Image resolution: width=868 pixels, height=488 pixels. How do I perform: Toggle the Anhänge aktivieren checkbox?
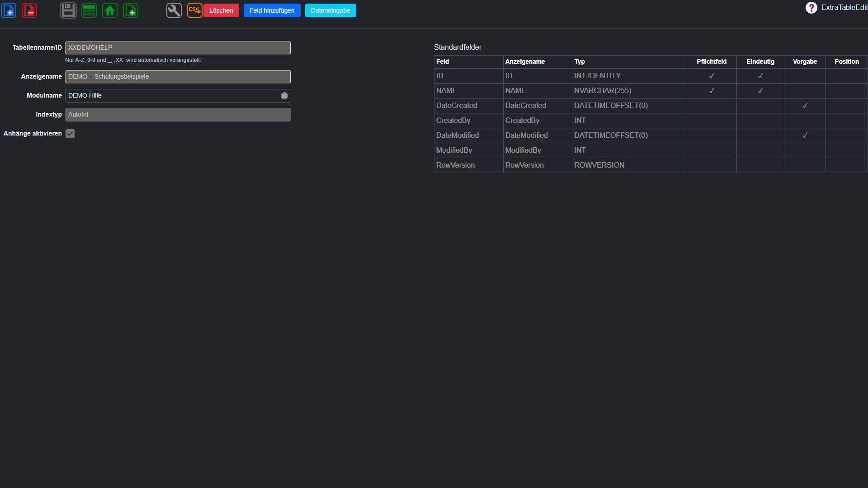click(70, 134)
